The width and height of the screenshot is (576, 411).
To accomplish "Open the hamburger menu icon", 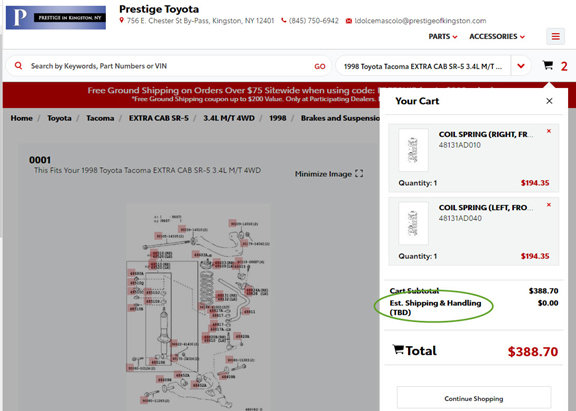I will coord(555,36).
